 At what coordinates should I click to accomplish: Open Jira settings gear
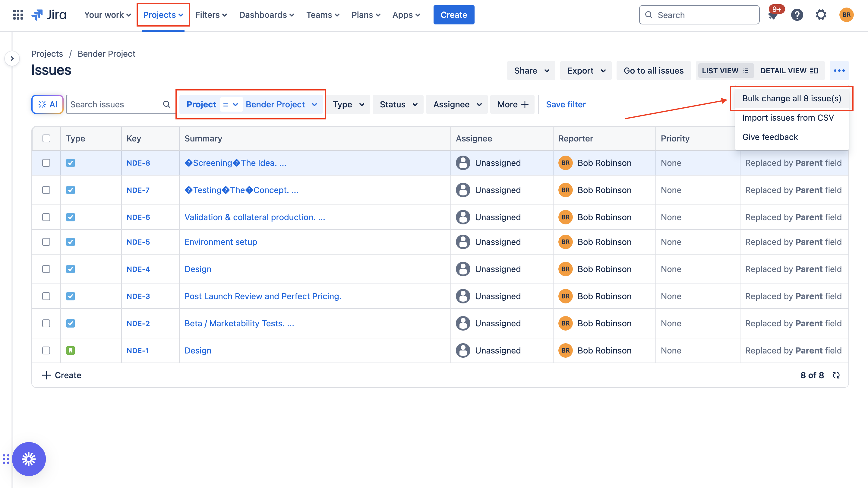tap(821, 14)
